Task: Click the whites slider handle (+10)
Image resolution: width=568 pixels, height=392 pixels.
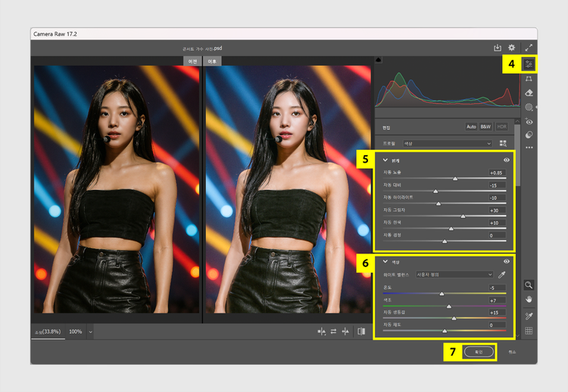Action: pos(451,229)
